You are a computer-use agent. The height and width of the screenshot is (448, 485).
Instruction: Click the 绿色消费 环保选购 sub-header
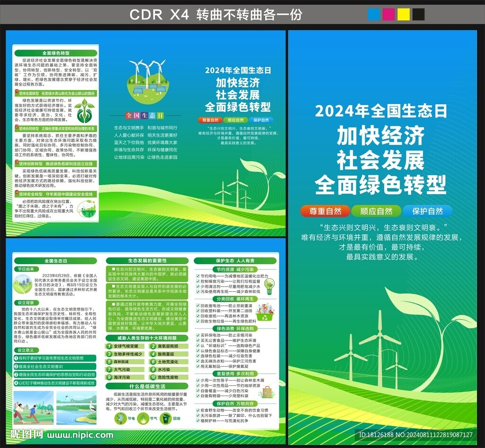click(235, 329)
